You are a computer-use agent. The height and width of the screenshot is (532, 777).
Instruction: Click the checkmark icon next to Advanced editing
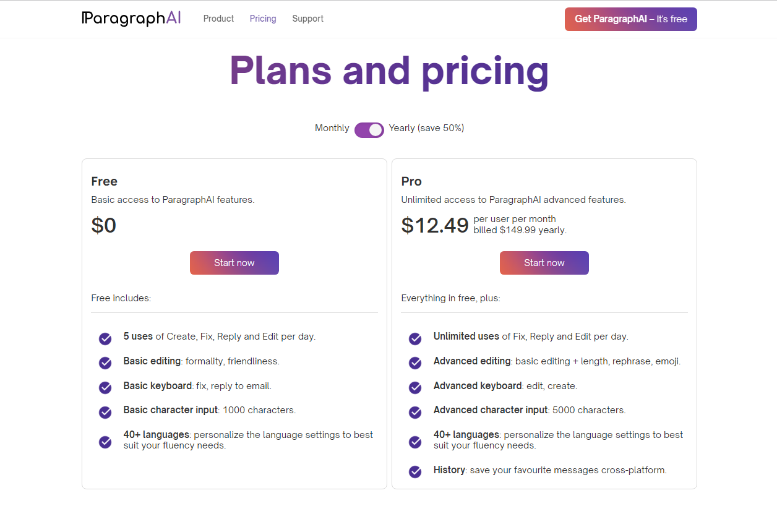415,363
